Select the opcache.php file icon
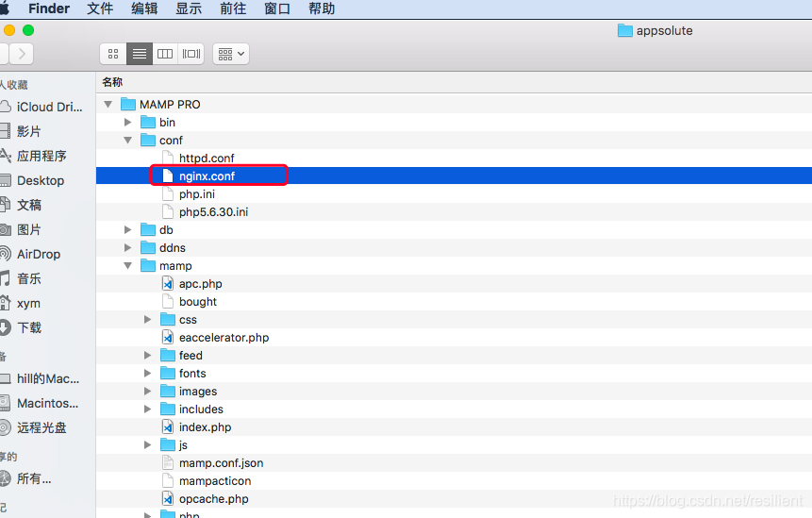The image size is (812, 518). tap(168, 499)
